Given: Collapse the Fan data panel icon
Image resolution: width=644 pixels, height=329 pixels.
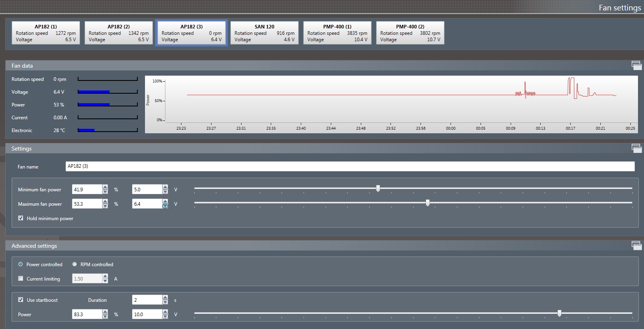Looking at the screenshot, I should pyautogui.click(x=636, y=65).
